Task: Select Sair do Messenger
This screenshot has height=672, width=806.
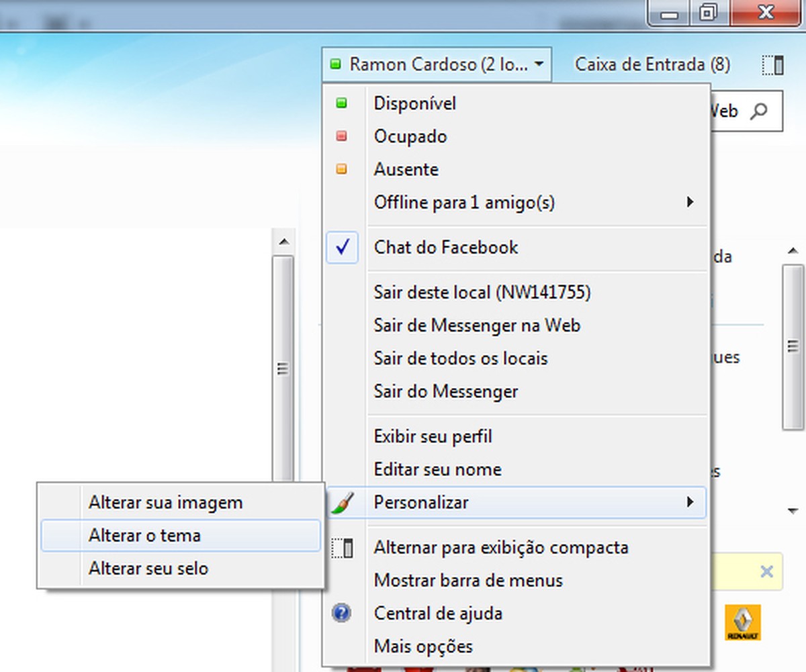Action: (x=516, y=391)
